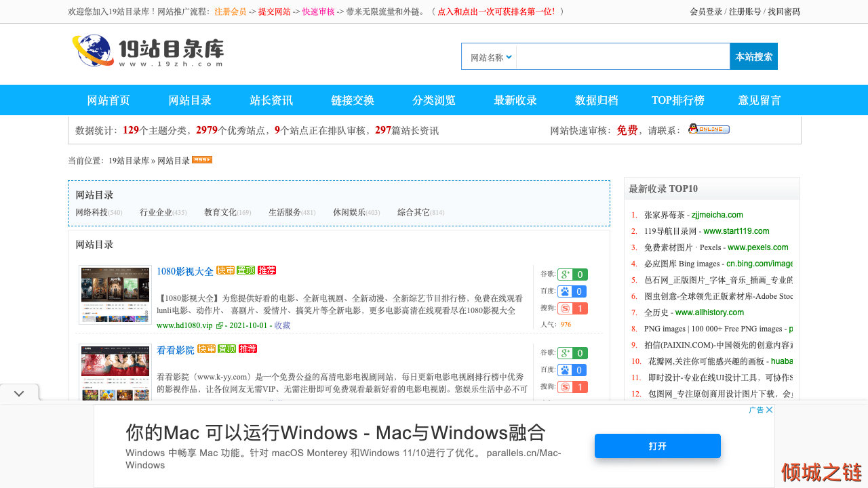Open the 看看影院 title link
The height and width of the screenshot is (488, 868).
pyautogui.click(x=176, y=350)
